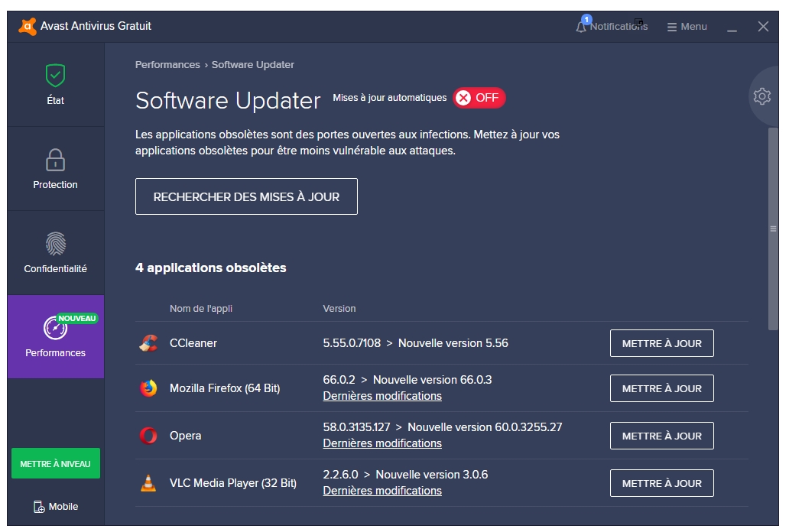This screenshot has width=789, height=532.
Task: Open the Mobile option in the sidebar
Action: pos(56,506)
